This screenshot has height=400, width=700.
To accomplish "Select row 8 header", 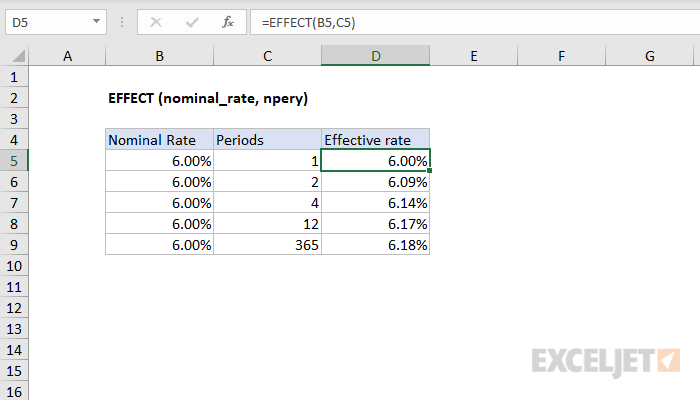I will [14, 224].
